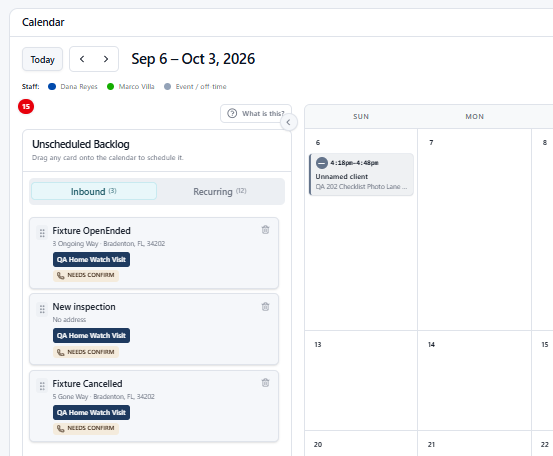Select day 21 in the calendar

point(431,445)
